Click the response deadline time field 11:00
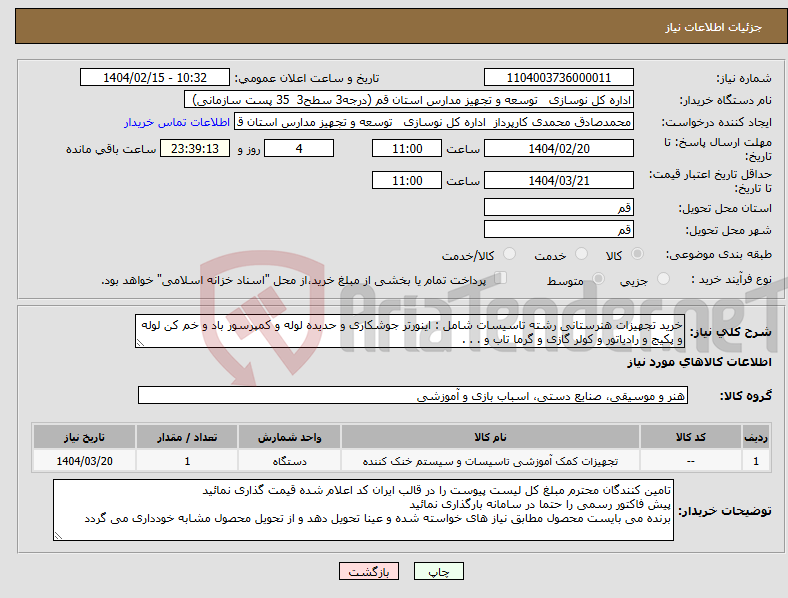Viewport: 788px width, 598px height. coord(407,148)
